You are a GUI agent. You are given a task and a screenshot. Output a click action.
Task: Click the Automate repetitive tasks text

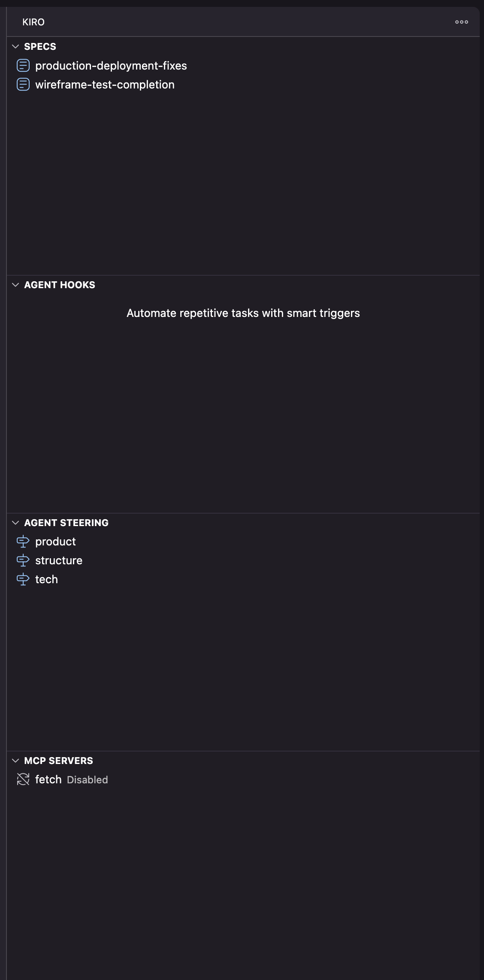point(243,313)
